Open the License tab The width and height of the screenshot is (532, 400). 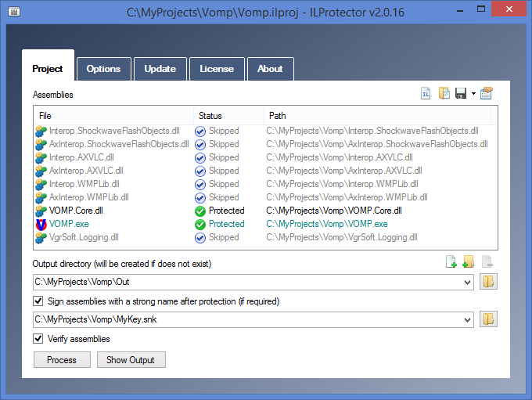217,69
